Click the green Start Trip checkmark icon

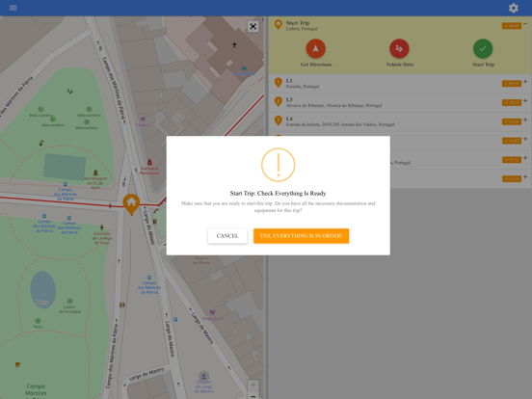483,48
